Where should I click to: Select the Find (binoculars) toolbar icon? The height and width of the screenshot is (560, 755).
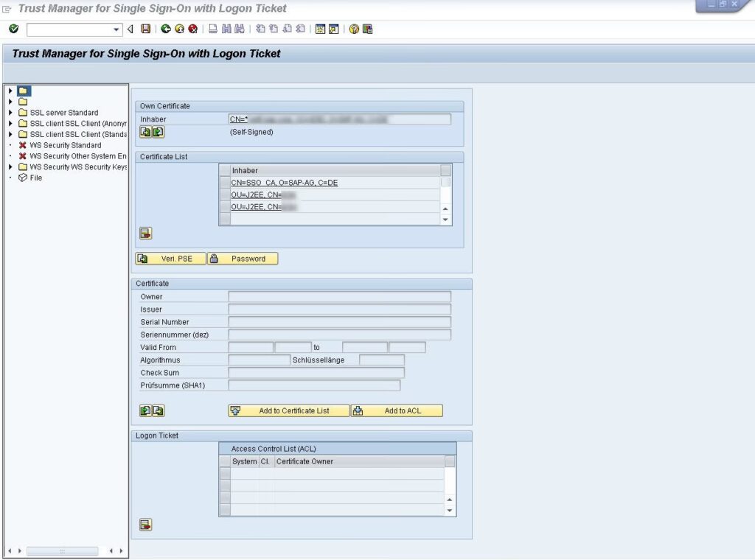(x=227, y=29)
